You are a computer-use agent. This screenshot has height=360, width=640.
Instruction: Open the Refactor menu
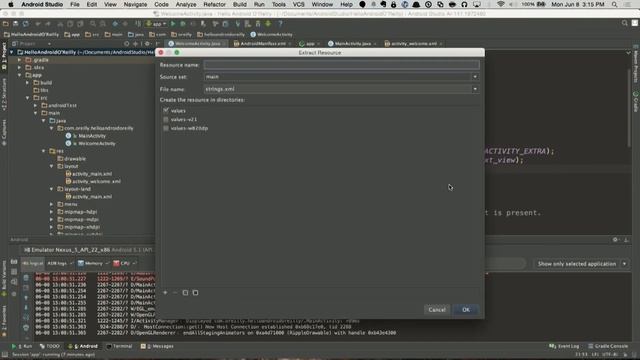(x=214, y=4)
